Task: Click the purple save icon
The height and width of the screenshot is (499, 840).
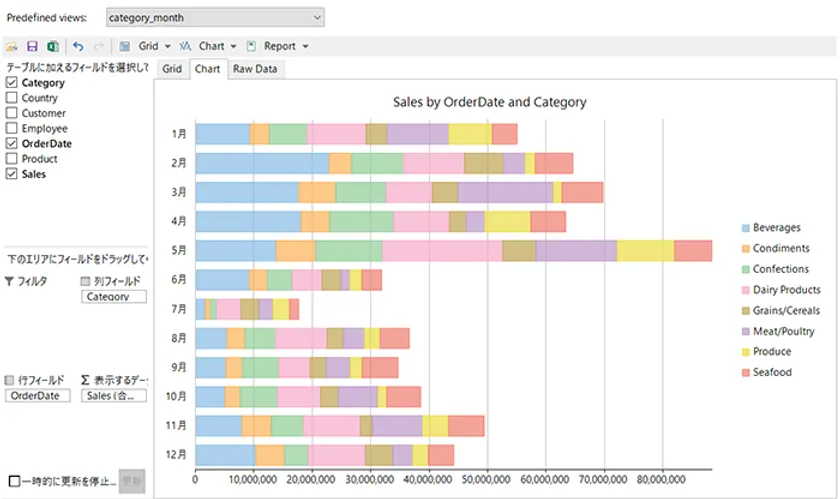Action: point(32,46)
